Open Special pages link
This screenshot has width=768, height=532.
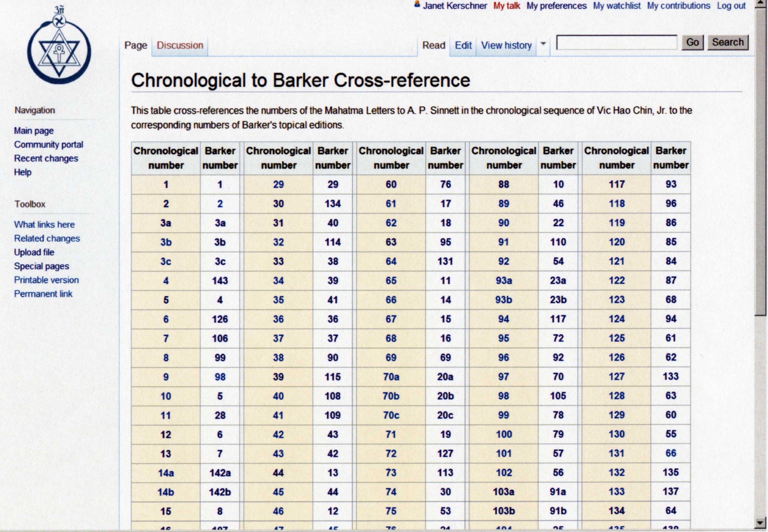pyautogui.click(x=41, y=266)
